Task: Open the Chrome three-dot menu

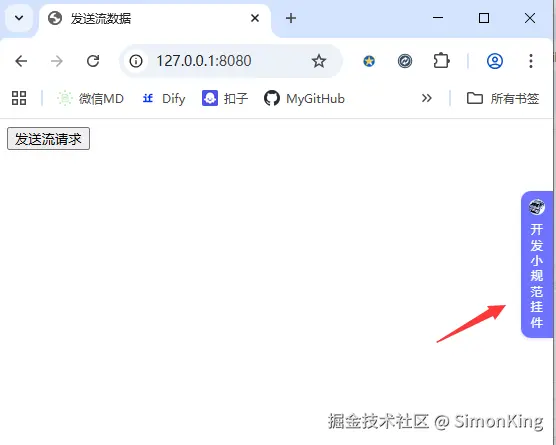Action: (x=531, y=61)
